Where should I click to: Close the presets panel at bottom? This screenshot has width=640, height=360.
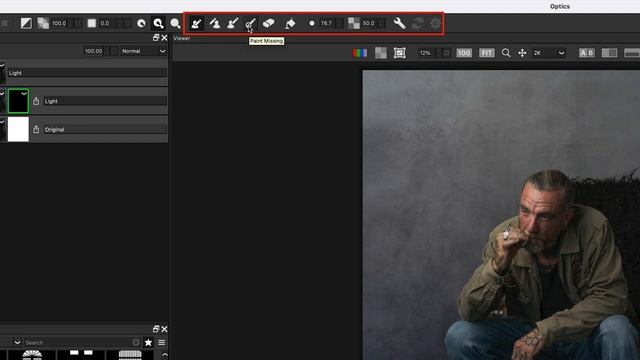coord(164,329)
